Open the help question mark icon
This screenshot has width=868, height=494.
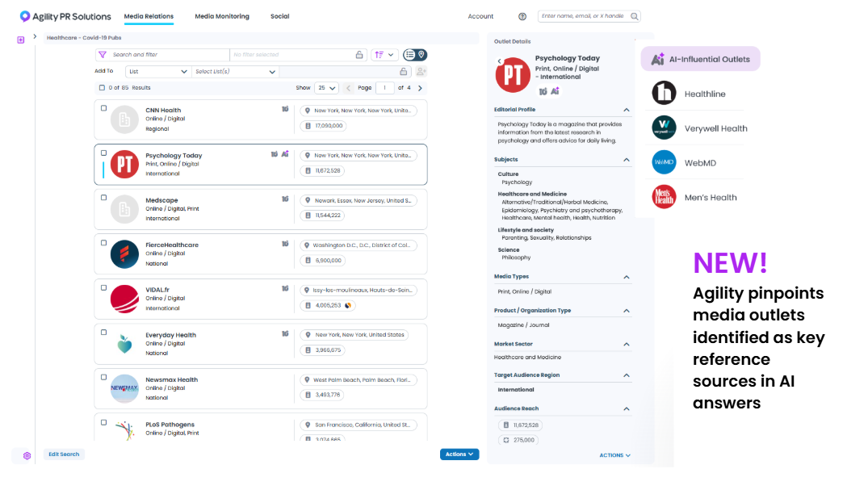tap(522, 17)
